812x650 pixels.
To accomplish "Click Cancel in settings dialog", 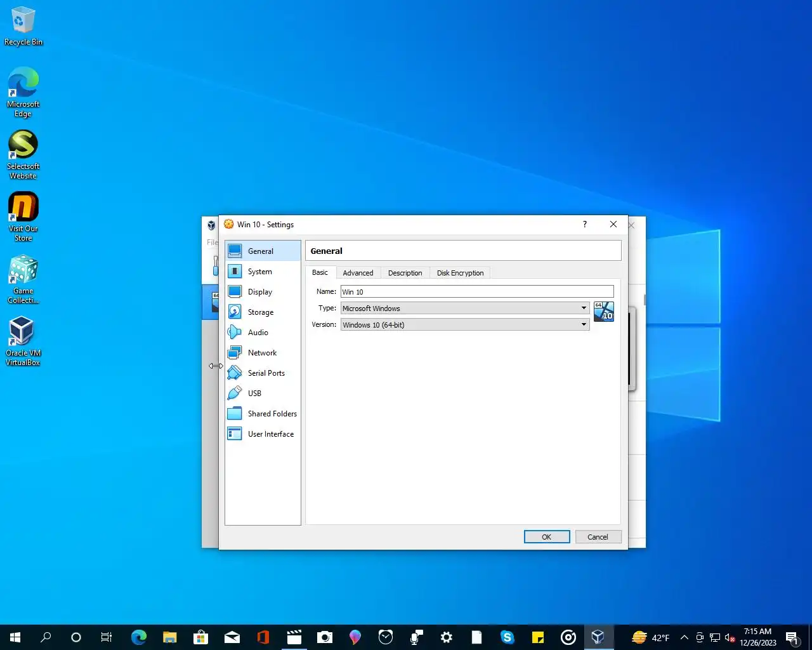I will pos(598,537).
